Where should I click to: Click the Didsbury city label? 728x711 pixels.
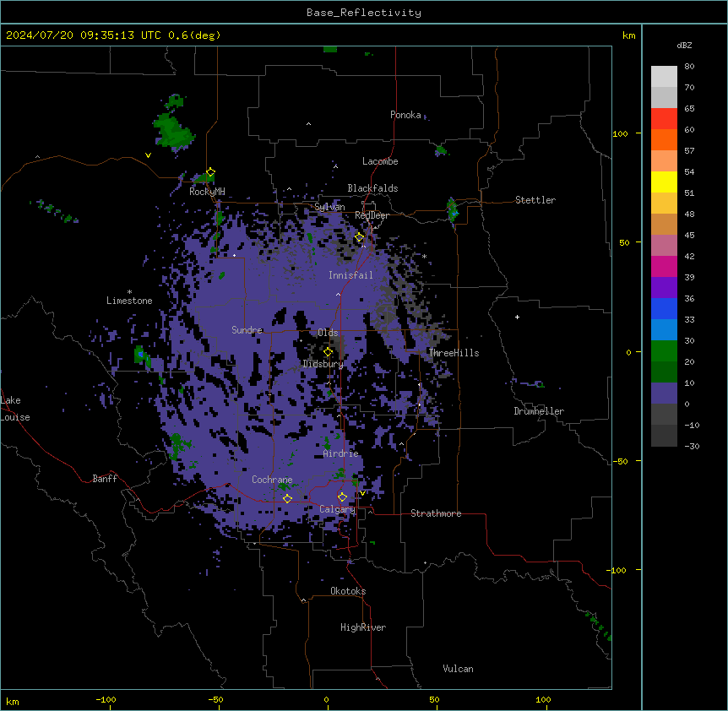coord(323,364)
